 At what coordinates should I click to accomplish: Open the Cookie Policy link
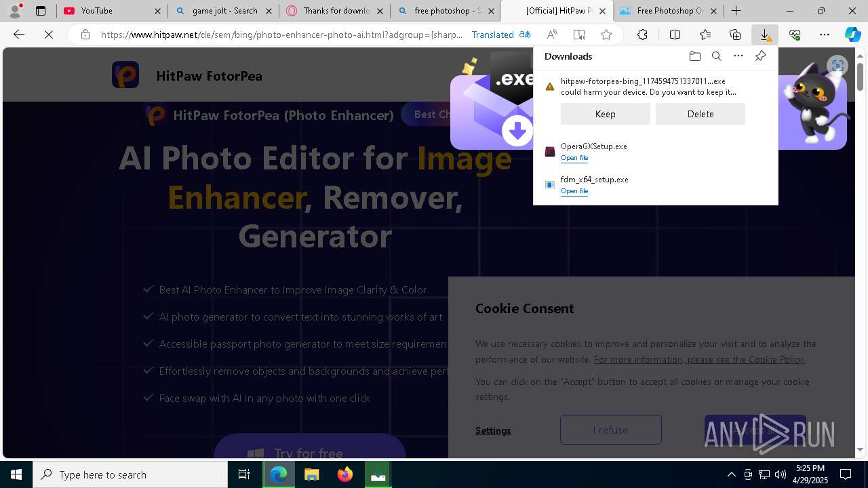pyautogui.click(x=699, y=359)
